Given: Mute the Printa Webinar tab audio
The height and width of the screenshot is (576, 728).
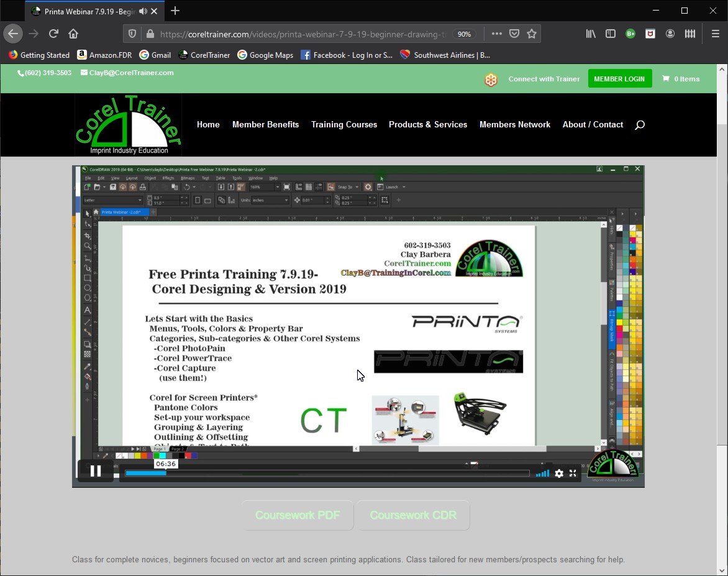Looking at the screenshot, I should 143,11.
